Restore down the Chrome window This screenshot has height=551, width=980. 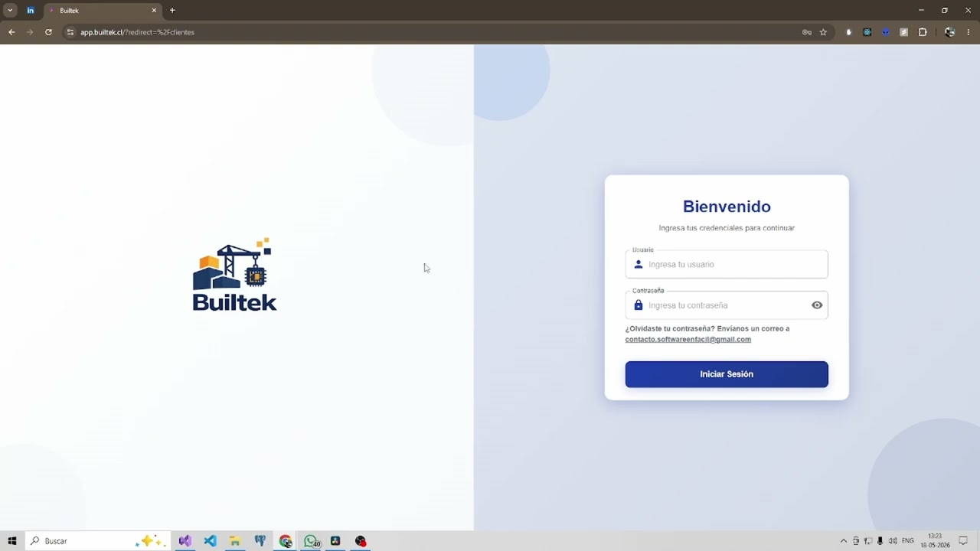(945, 11)
